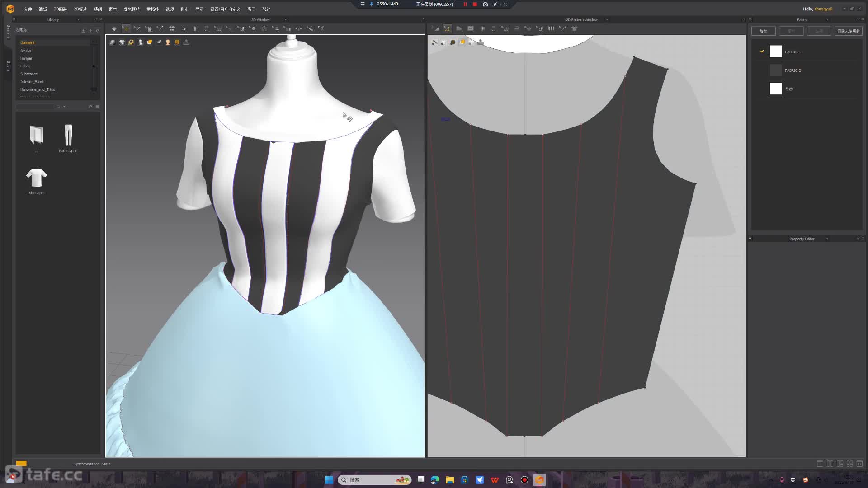Toggle orange texture display icon in 2D window
Image resolution: width=868 pixels, height=488 pixels.
(462, 42)
